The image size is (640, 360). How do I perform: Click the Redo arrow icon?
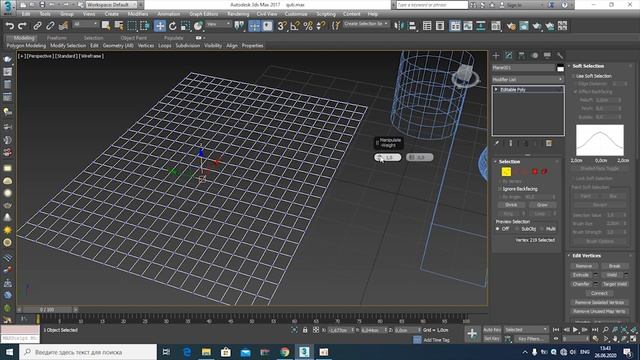point(22,26)
